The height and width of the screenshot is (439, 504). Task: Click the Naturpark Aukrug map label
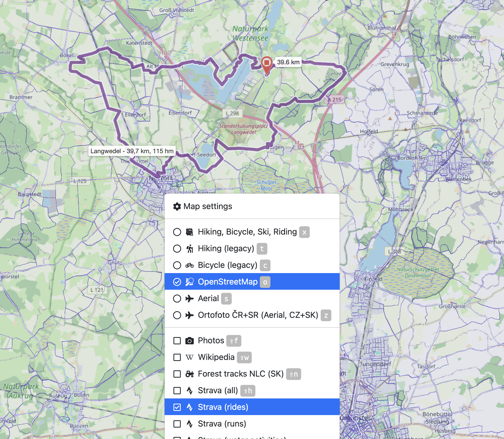(21, 391)
